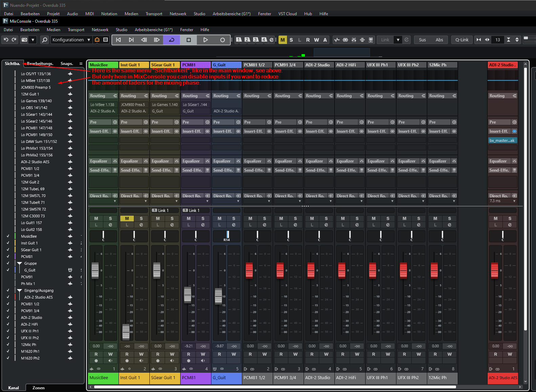Collapse the Gruppe folder in the visibility list
The height and width of the screenshot is (392, 536).
tap(19, 263)
